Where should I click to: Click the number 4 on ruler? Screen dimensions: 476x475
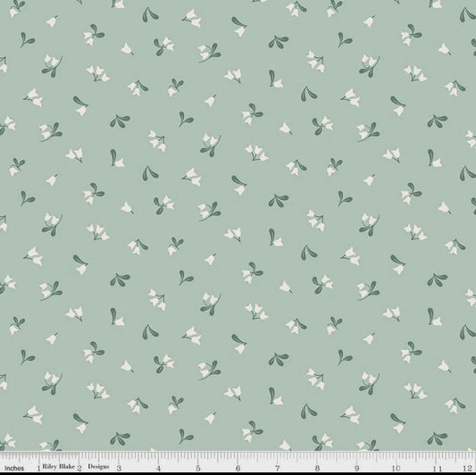pos(158,468)
